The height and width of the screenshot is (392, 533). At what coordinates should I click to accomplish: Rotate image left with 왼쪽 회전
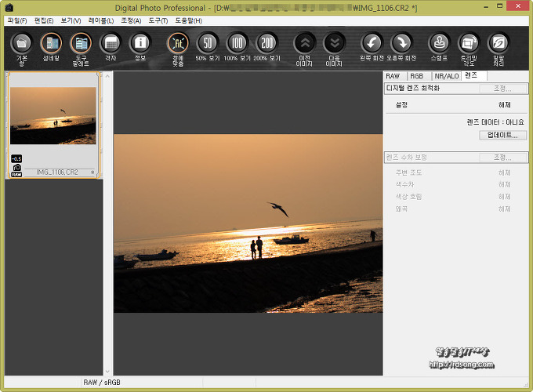point(372,44)
